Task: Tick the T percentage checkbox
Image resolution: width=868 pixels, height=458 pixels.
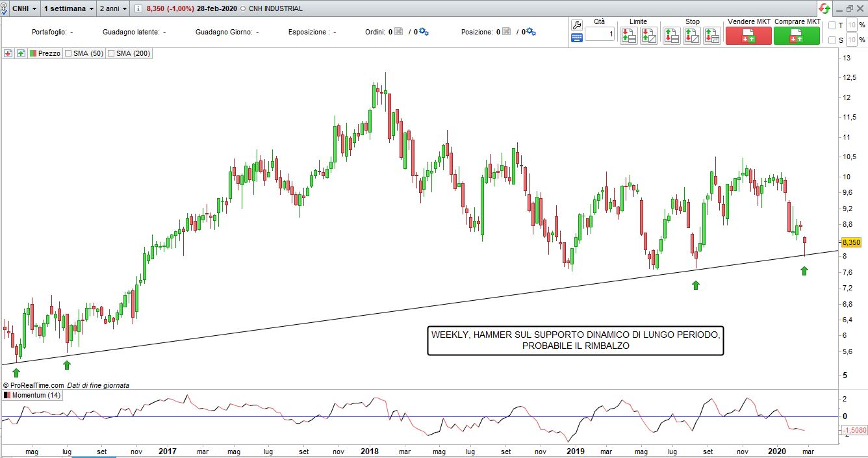Action: 832,25
